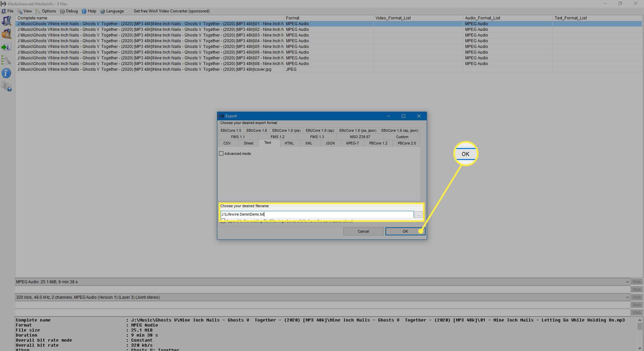Open the EBUCore 1.8 (ps) tab
Screen dimensions: 644x351
[286, 130]
